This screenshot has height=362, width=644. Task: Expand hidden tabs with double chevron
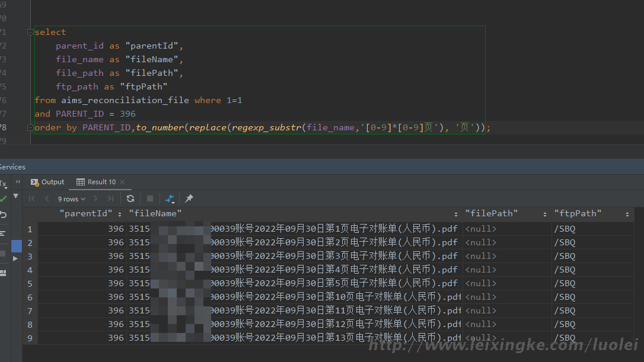click(x=18, y=182)
